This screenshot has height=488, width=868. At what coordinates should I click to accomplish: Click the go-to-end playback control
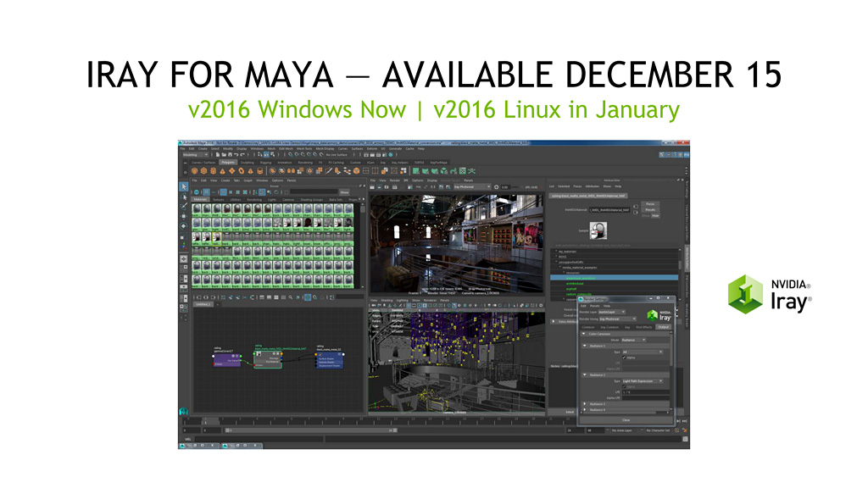tap(685, 421)
